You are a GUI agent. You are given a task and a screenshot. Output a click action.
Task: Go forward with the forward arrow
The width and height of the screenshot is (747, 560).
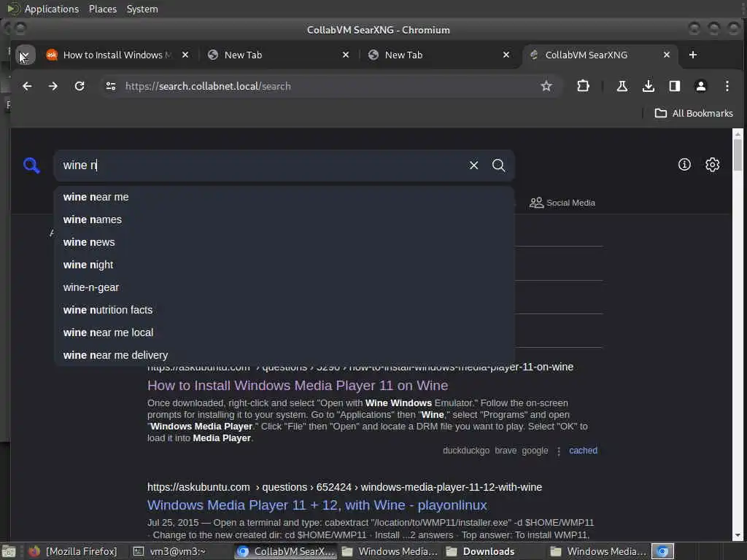(53, 86)
